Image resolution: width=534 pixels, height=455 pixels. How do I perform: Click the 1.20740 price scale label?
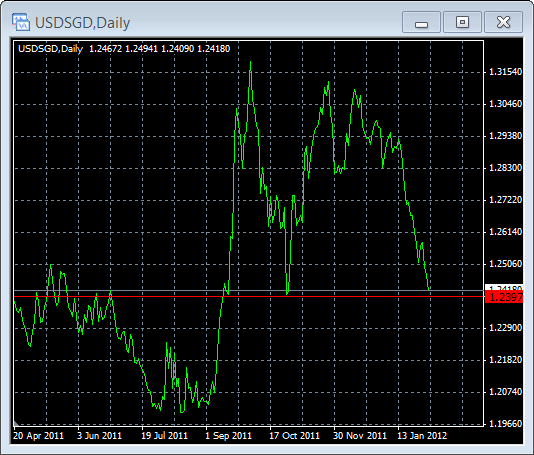pos(505,392)
